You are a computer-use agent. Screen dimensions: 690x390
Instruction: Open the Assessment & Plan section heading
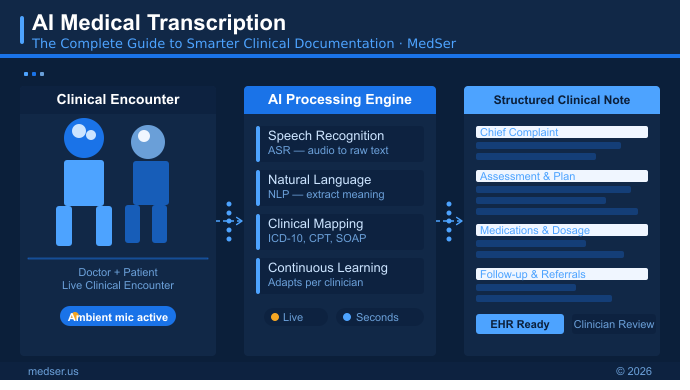click(562, 176)
